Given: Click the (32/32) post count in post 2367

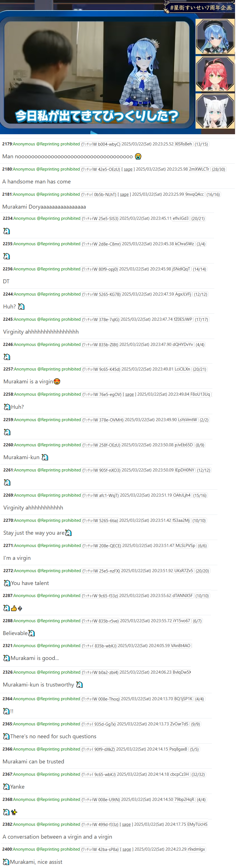Looking at the screenshot, I should pos(198,774).
